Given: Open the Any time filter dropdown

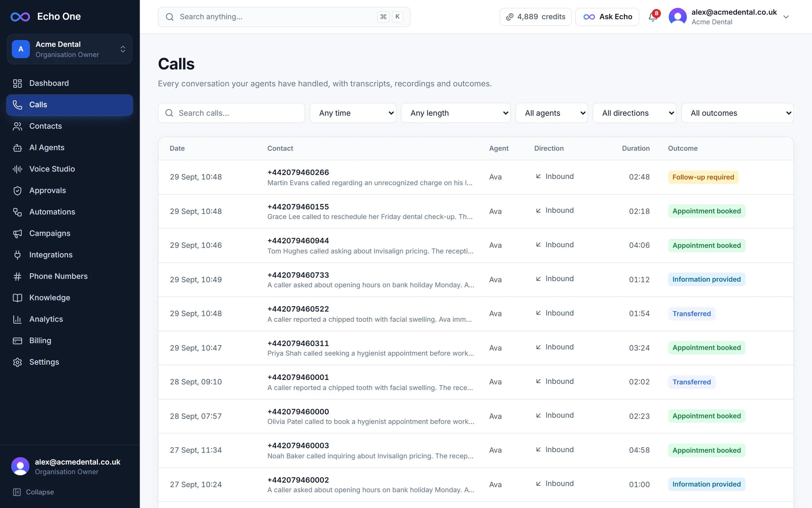Looking at the screenshot, I should pos(353,113).
